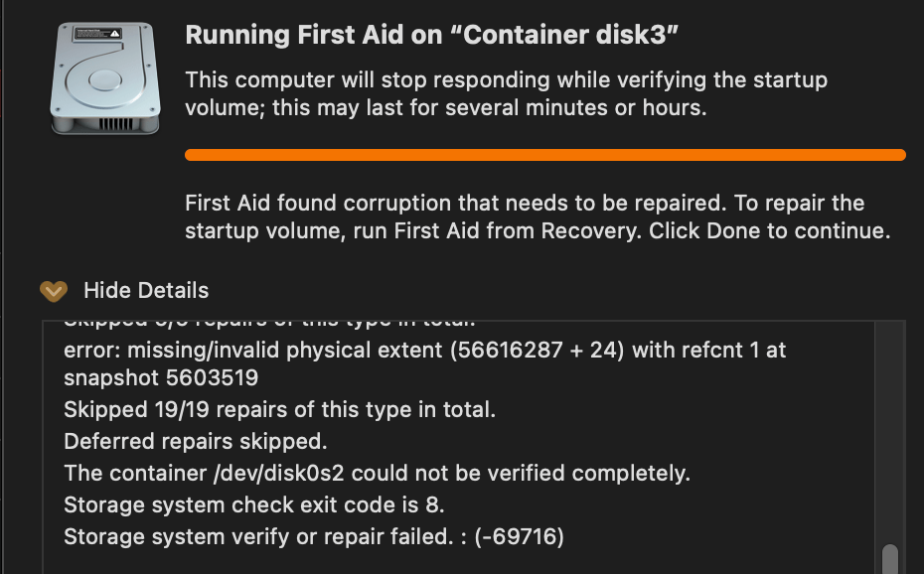The image size is (924, 574).
Task: Click the orange progress bar
Action: (545, 155)
